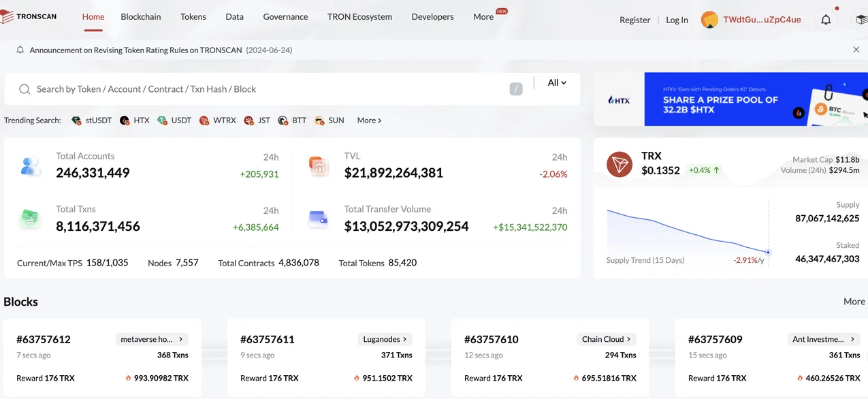Click the Staked value 46,347,467,303

(x=827, y=259)
